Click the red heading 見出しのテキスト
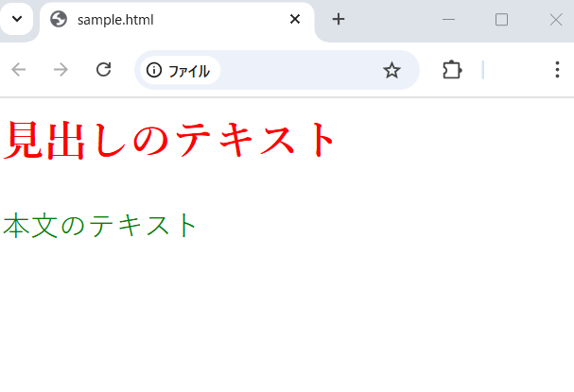Image resolution: width=574 pixels, height=392 pixels. click(x=169, y=140)
